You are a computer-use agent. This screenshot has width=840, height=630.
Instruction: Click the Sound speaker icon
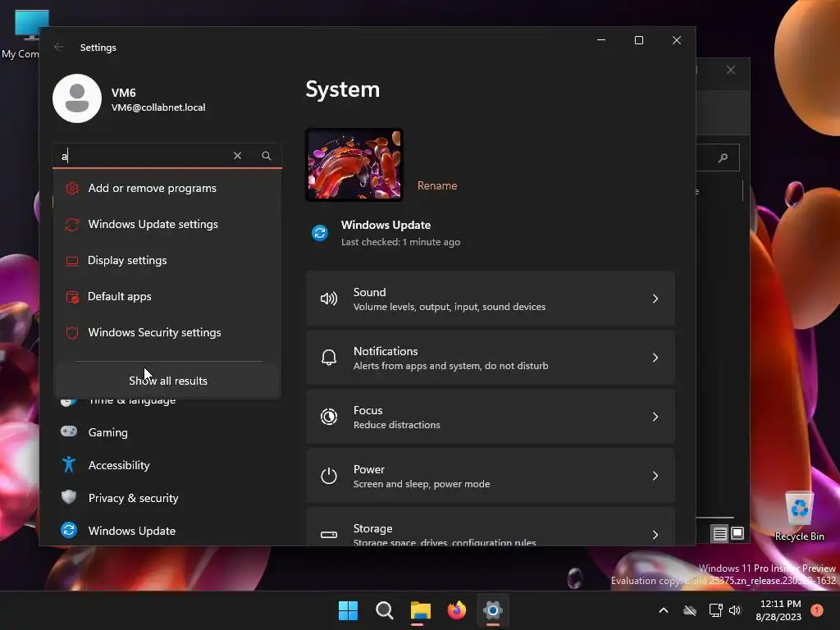[x=329, y=299]
